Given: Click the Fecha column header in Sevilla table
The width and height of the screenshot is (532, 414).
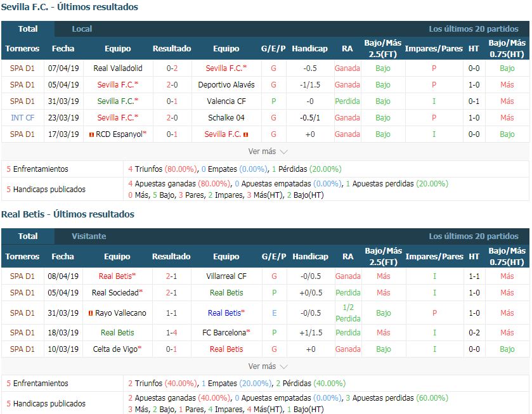Looking at the screenshot, I should tap(63, 49).
